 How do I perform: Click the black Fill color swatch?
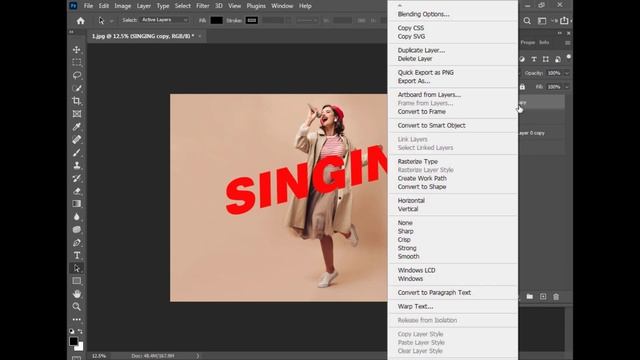216,20
